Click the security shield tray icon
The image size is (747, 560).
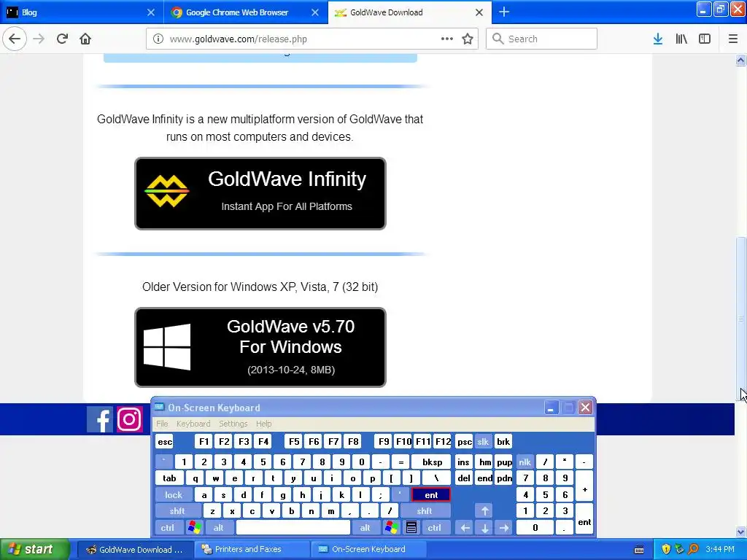(x=666, y=549)
